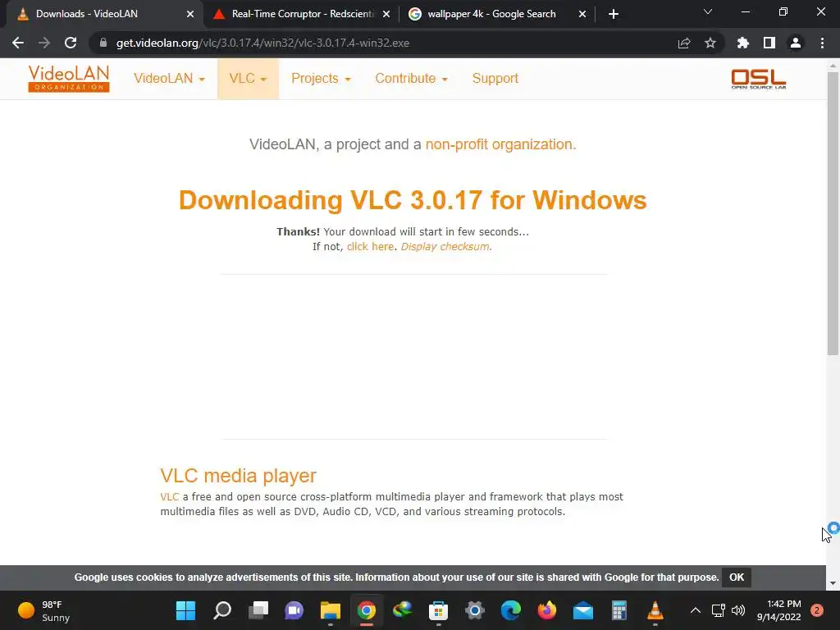Open Settings gear on taskbar

pyautogui.click(x=475, y=610)
